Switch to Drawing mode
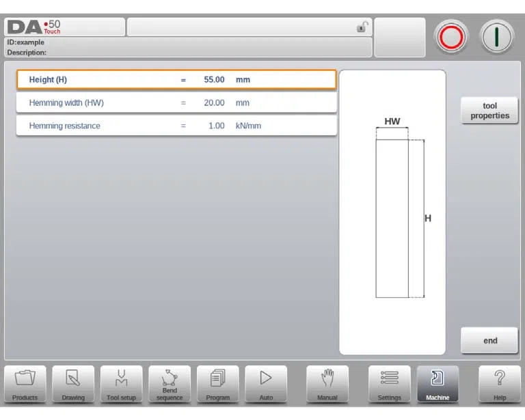Image resolution: width=525 pixels, height=420 pixels. tap(73, 384)
